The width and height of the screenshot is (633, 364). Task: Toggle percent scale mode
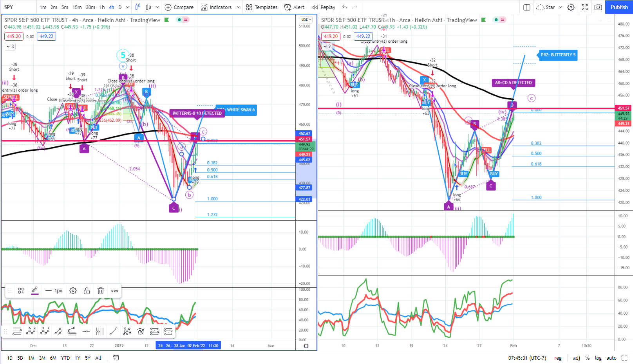click(x=588, y=358)
